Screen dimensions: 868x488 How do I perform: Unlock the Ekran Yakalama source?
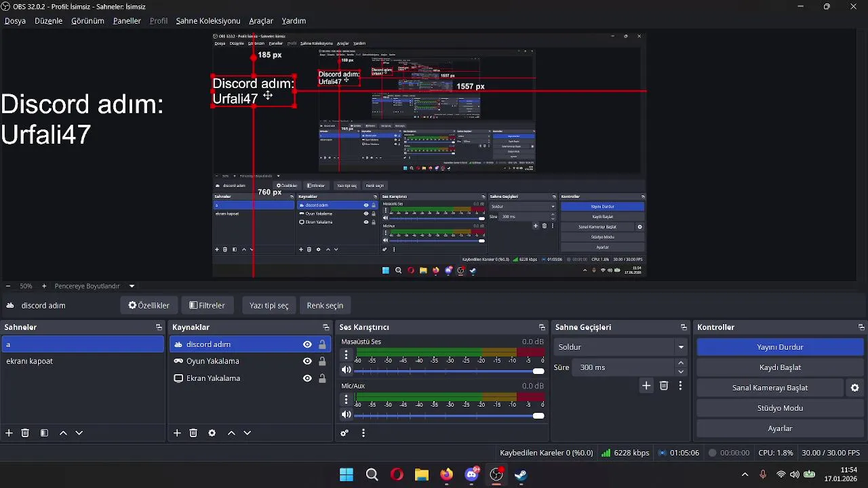pyautogui.click(x=322, y=378)
